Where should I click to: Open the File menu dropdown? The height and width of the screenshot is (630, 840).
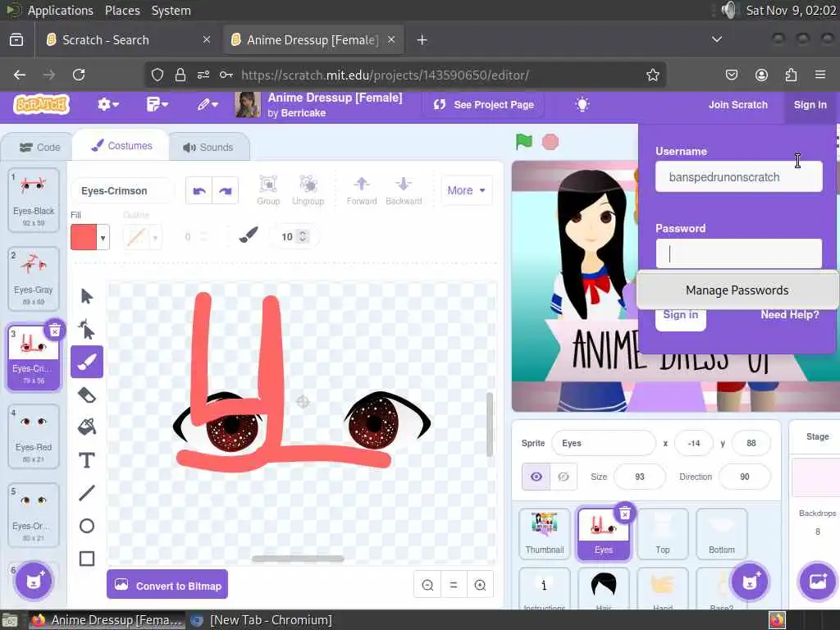pyautogui.click(x=157, y=104)
